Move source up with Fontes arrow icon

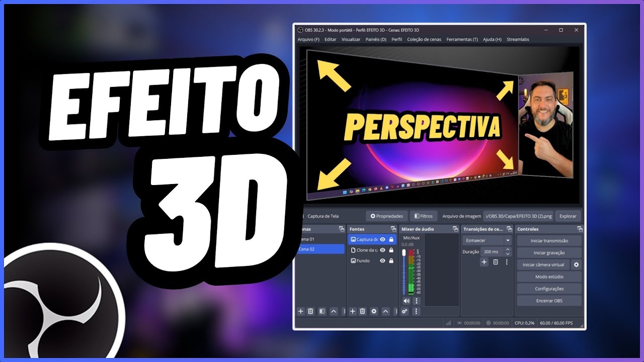pyautogui.click(x=385, y=311)
